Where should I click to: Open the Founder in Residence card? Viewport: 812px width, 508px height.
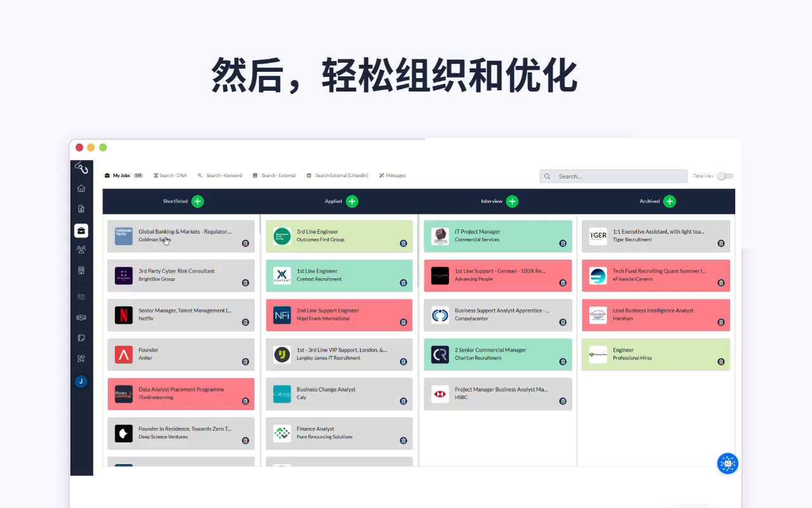tap(181, 433)
